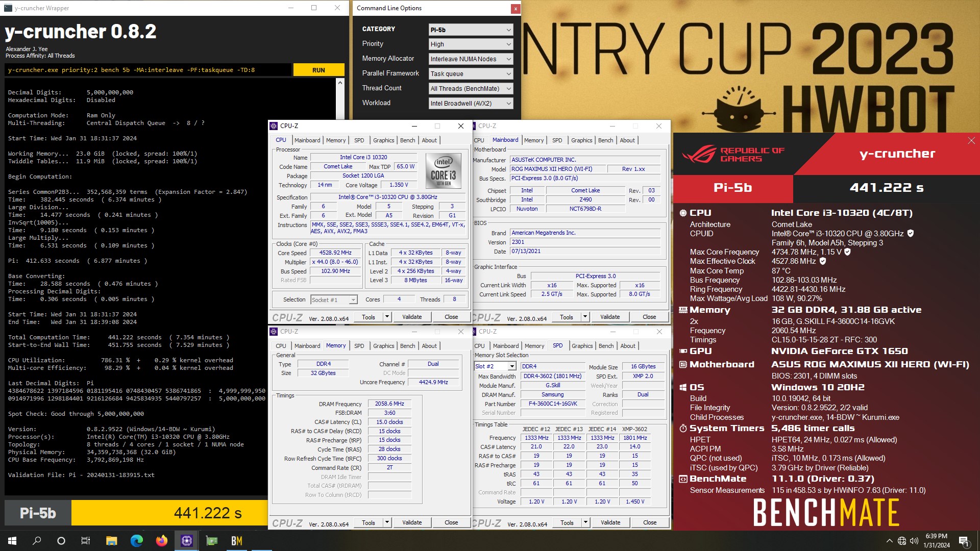Expand the Memory Allocator dropdown

click(x=471, y=59)
